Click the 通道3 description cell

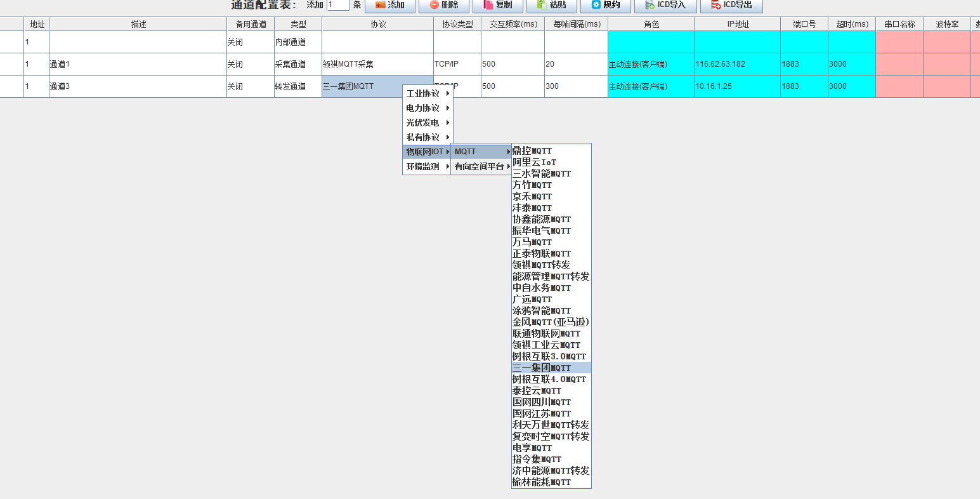tap(138, 86)
